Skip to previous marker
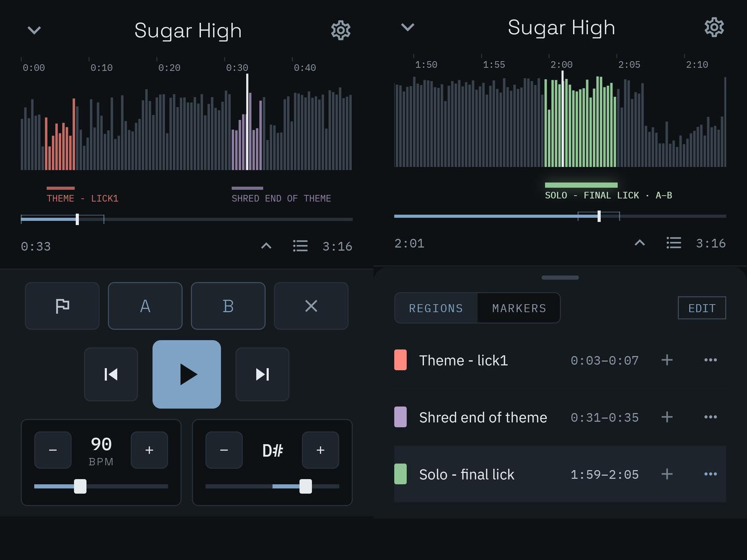The width and height of the screenshot is (747, 560). pyautogui.click(x=111, y=374)
